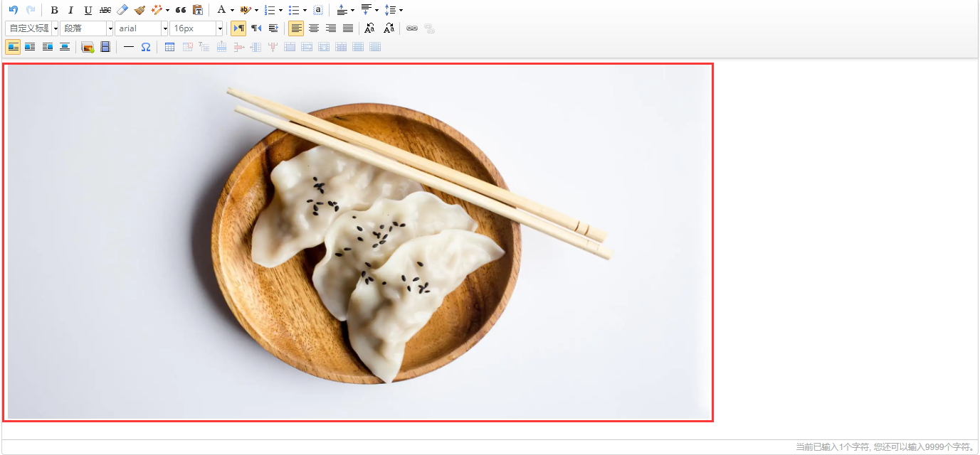Open the arial font family combo box

142,28
